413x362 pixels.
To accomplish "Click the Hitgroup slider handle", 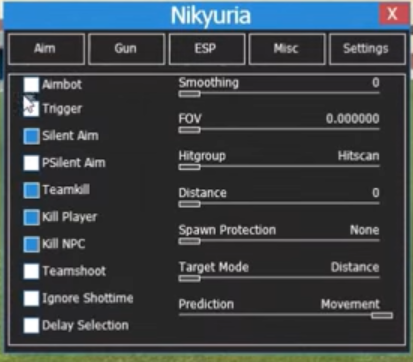I will coord(189,167).
